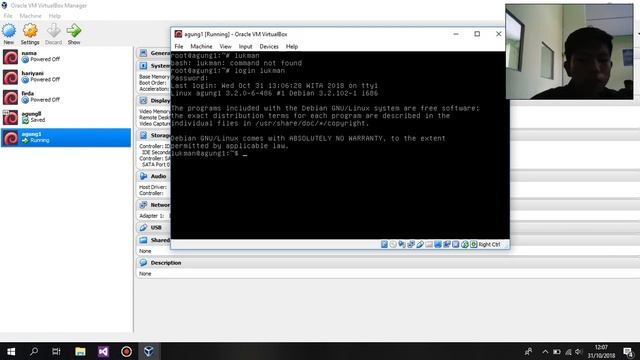Screen dimensions: 640x360
Task: Click the display status icon in VM bar
Action: [x=438, y=244]
